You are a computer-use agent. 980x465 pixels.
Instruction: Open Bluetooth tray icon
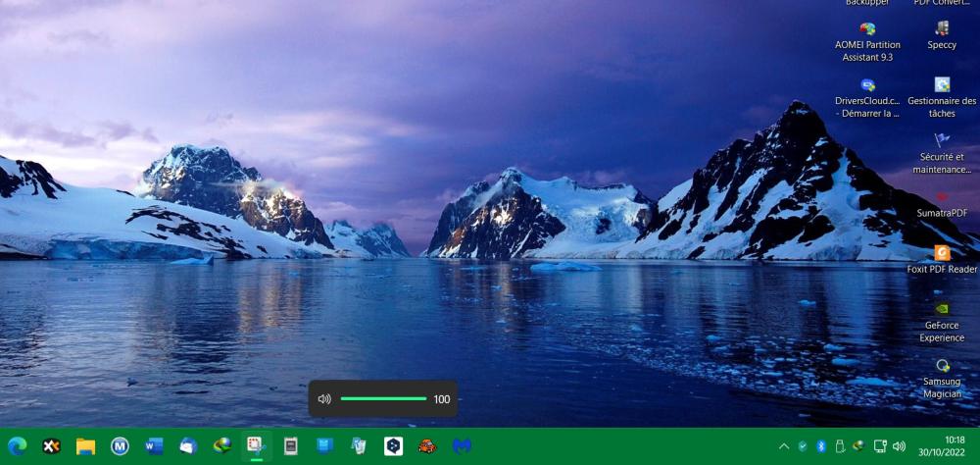821,446
